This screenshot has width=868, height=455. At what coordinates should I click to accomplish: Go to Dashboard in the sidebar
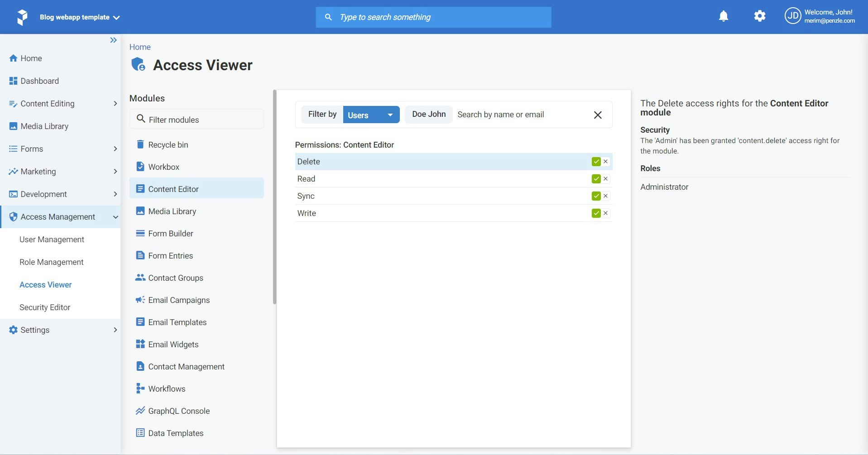click(x=39, y=81)
